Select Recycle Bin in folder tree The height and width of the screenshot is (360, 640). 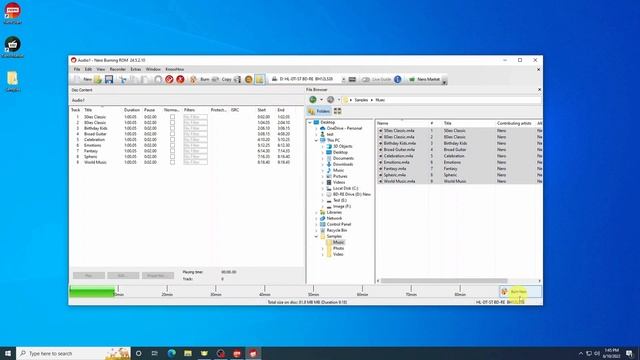click(x=337, y=230)
